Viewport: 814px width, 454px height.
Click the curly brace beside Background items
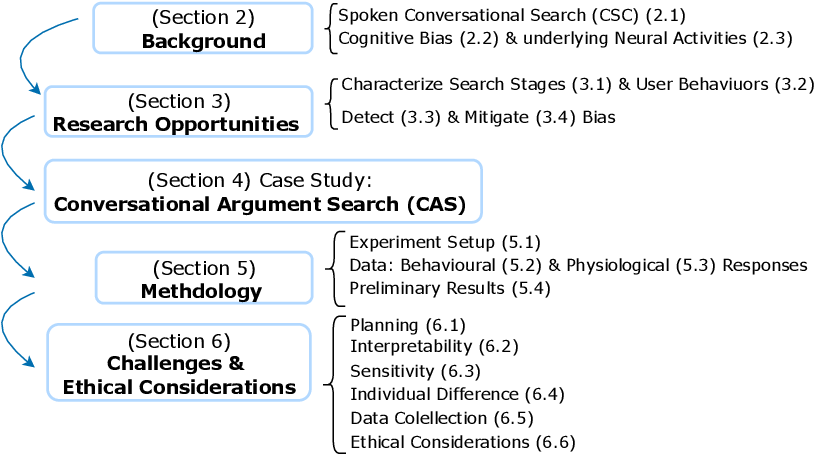coord(332,29)
